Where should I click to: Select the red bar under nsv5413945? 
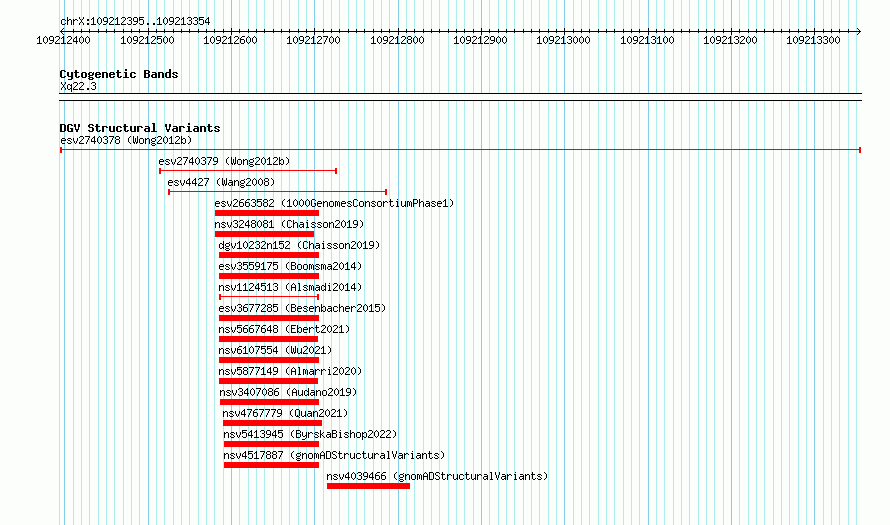point(271,444)
